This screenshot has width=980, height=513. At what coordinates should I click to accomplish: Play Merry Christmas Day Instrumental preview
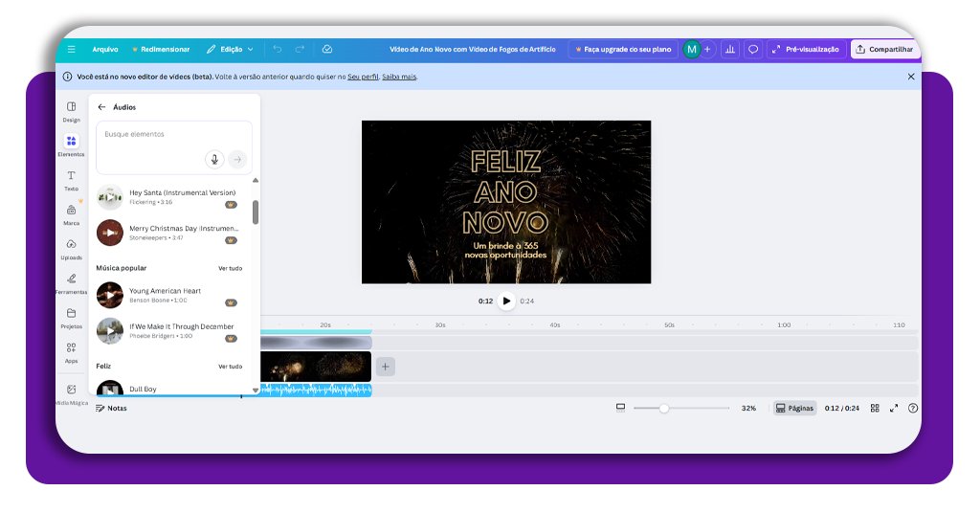click(110, 233)
